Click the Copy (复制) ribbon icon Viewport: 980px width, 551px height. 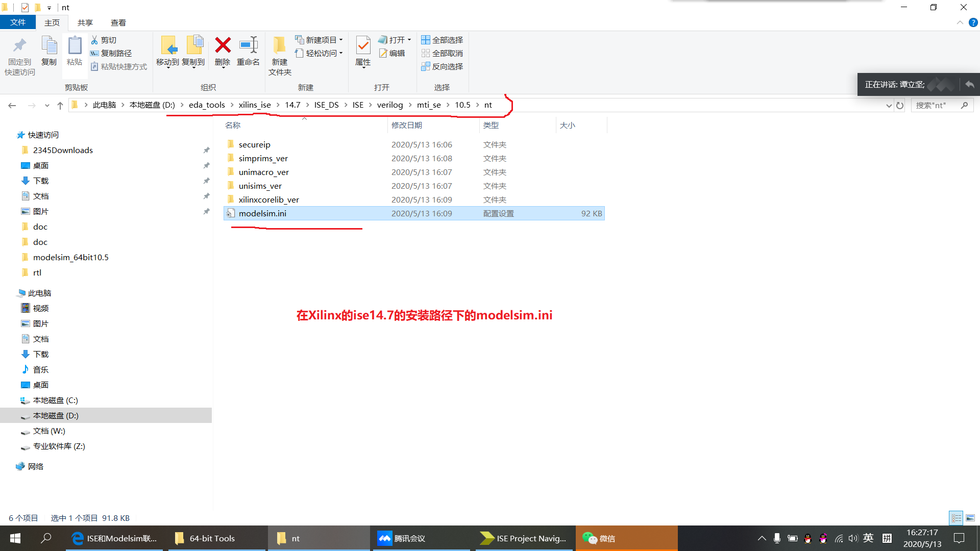pyautogui.click(x=49, y=51)
